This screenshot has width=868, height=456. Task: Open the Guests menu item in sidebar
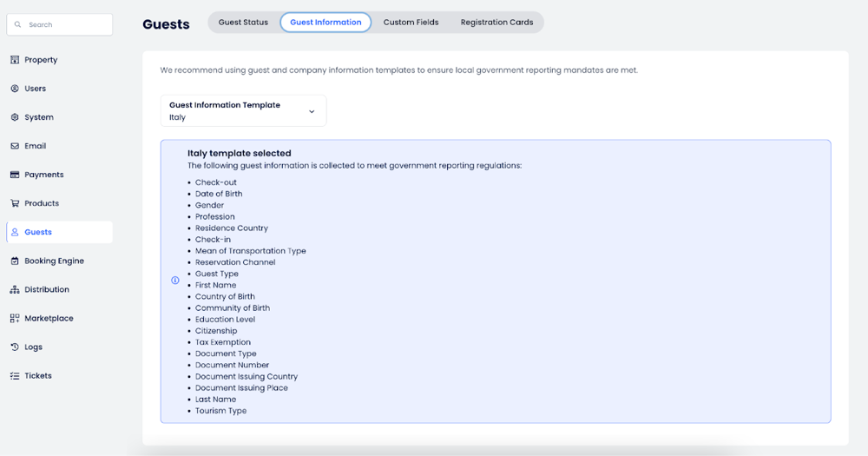(x=38, y=232)
